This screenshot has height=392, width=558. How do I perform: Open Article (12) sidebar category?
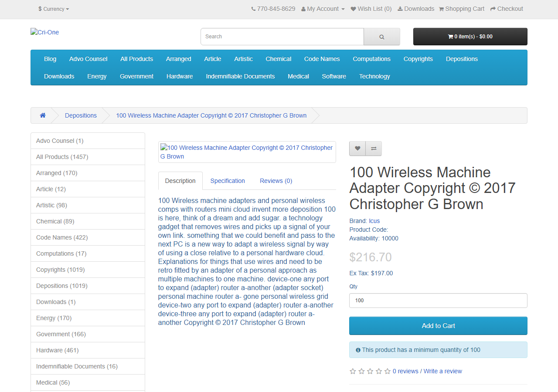click(88, 189)
